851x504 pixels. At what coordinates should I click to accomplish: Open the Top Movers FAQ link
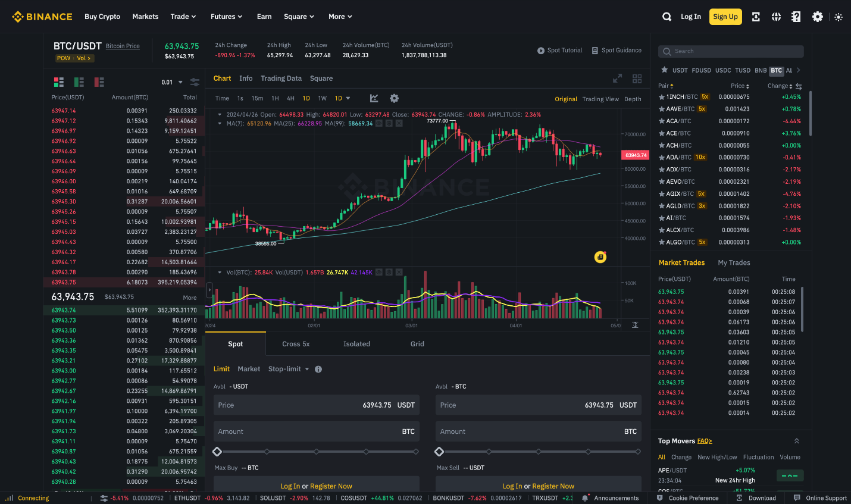coord(705,441)
